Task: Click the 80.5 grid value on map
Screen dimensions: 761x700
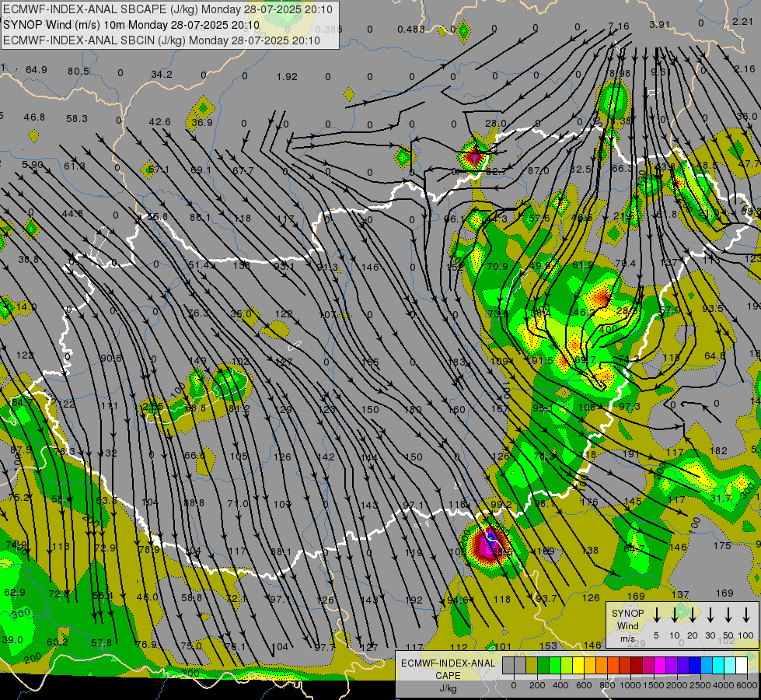Action: 79,72
